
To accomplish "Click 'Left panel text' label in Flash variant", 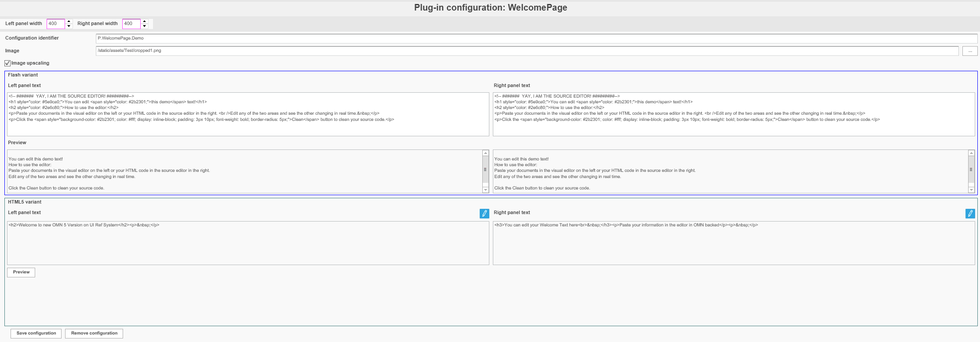I will [x=24, y=86].
